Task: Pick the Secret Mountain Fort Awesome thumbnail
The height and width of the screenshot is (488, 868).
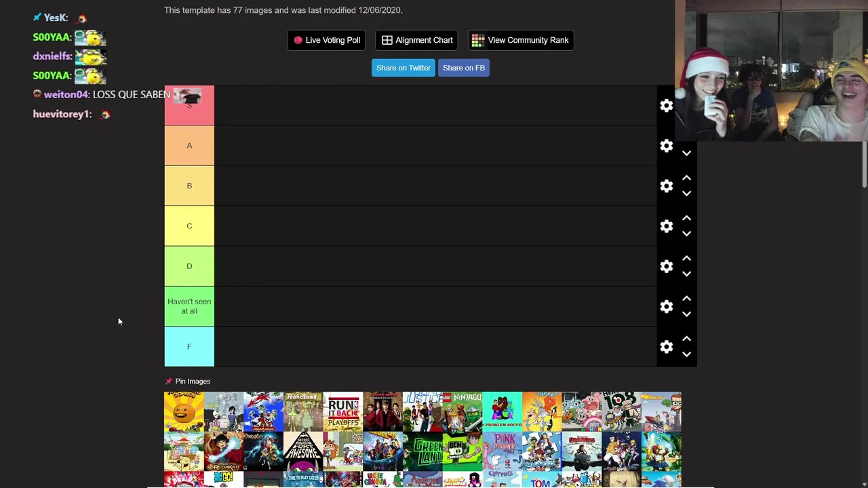Action: 303,451
